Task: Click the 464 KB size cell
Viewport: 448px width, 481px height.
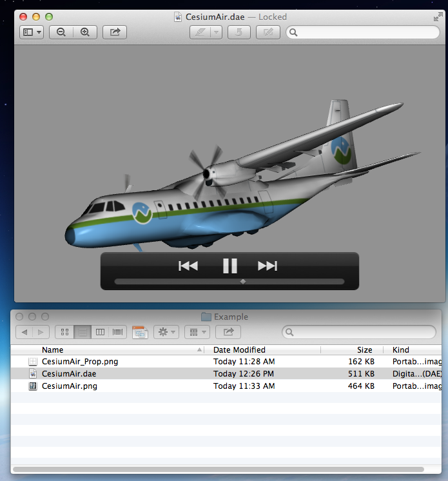Action: [x=361, y=386]
